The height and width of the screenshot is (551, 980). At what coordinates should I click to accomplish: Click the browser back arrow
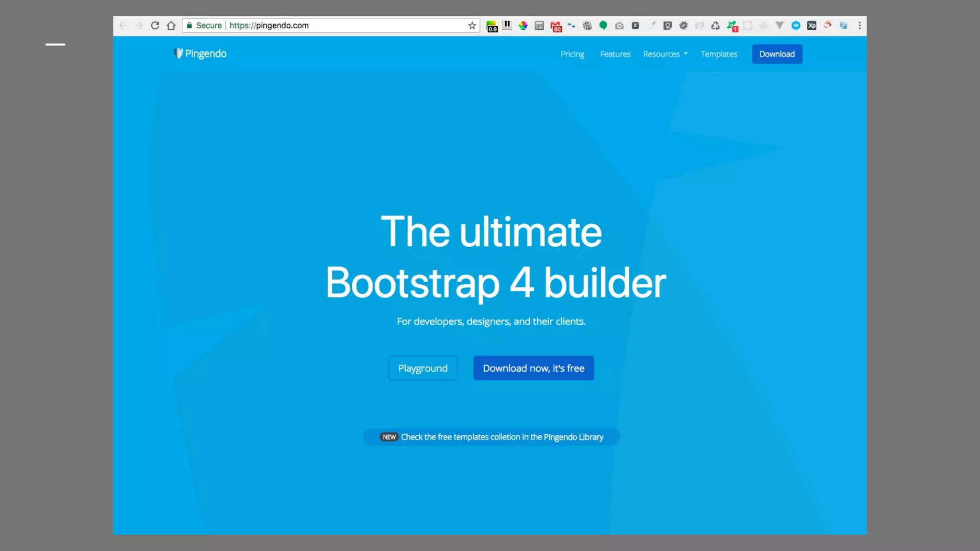pyautogui.click(x=123, y=25)
